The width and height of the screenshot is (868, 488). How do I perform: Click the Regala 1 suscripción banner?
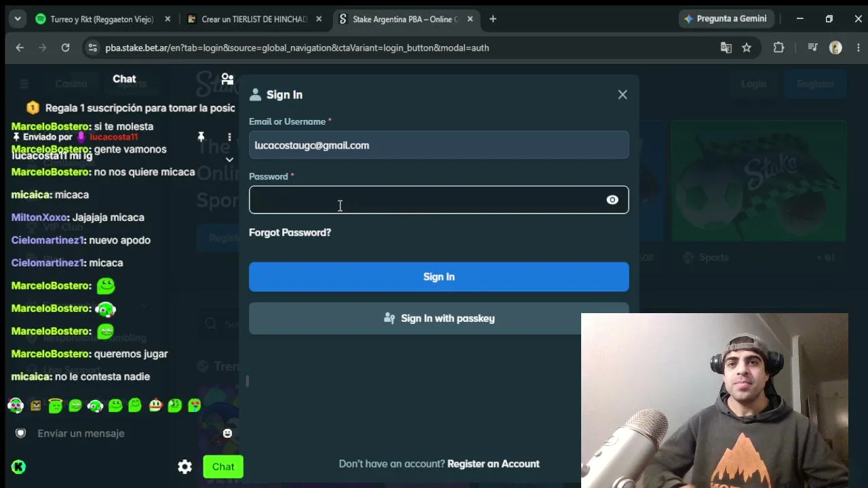[130, 108]
